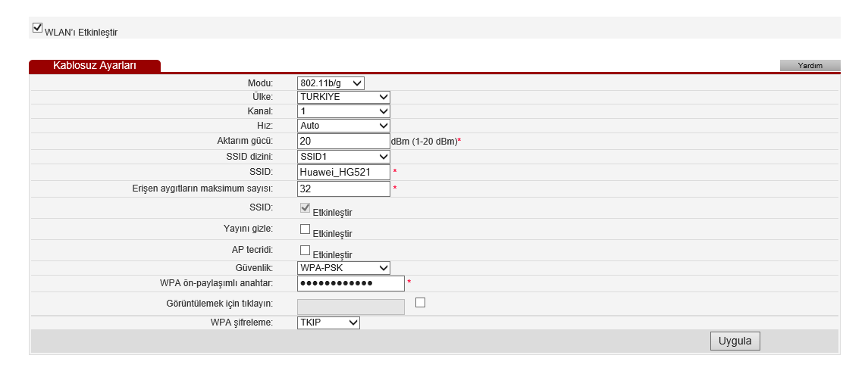Expand the Kanal channel dropdown
Screen dimensions: 868x374
(343, 111)
